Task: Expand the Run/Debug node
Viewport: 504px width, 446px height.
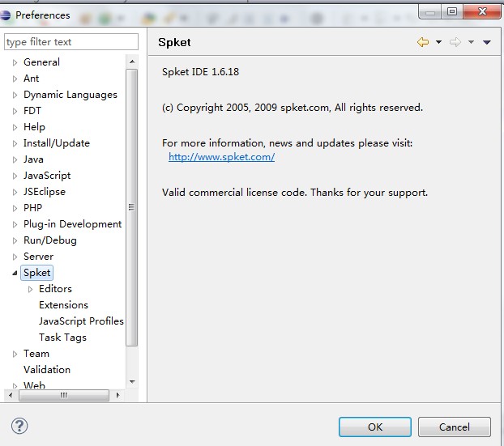Action: [x=15, y=240]
